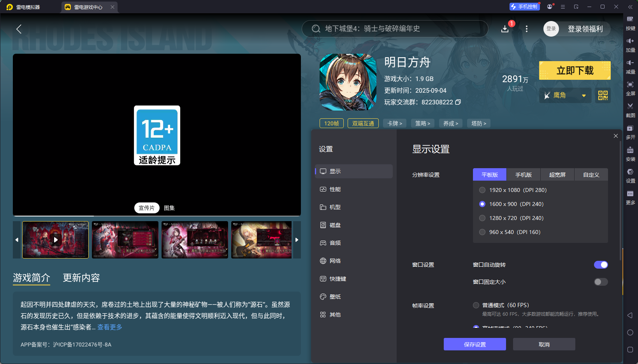
Task: Click the Android back triangle in the sidebar
Action: [x=630, y=315]
